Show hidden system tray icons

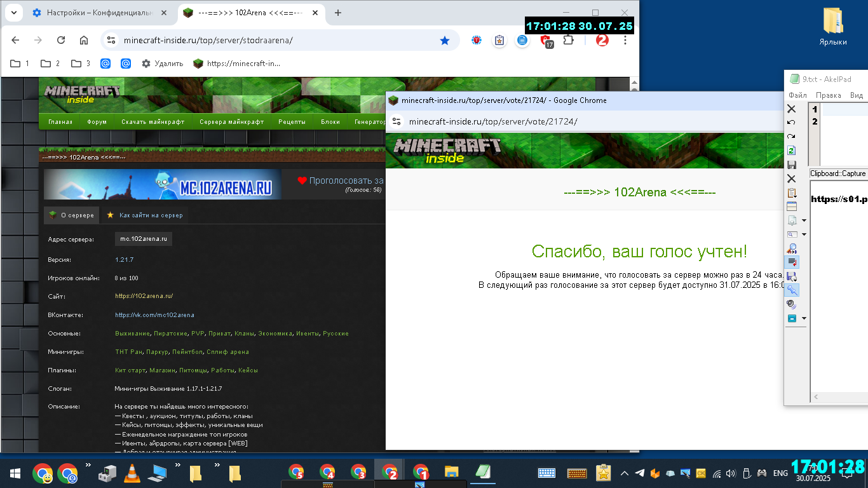pos(625,473)
